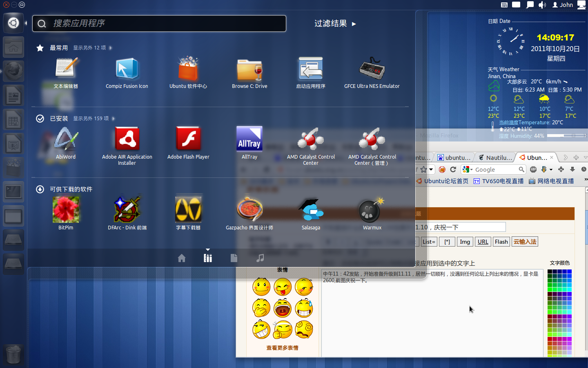This screenshot has width=588, height=368.
Task: Switch to Dash music lens
Action: point(260,258)
